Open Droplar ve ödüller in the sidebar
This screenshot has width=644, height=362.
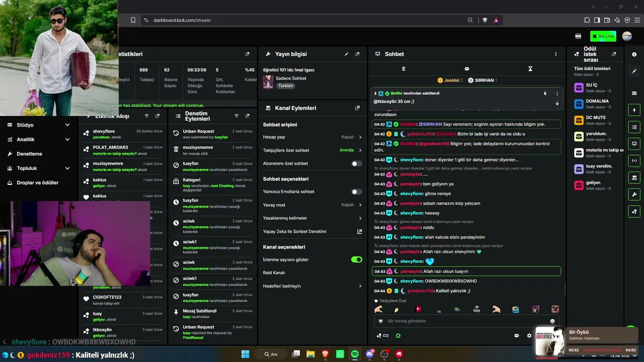click(38, 183)
